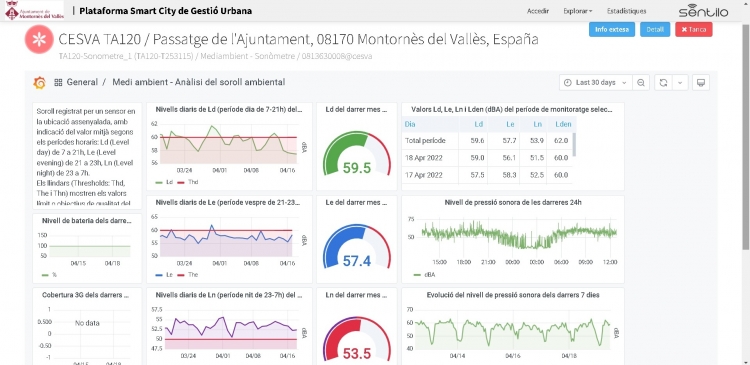
Task: Click the pink sensor type icon
Action: click(x=39, y=40)
